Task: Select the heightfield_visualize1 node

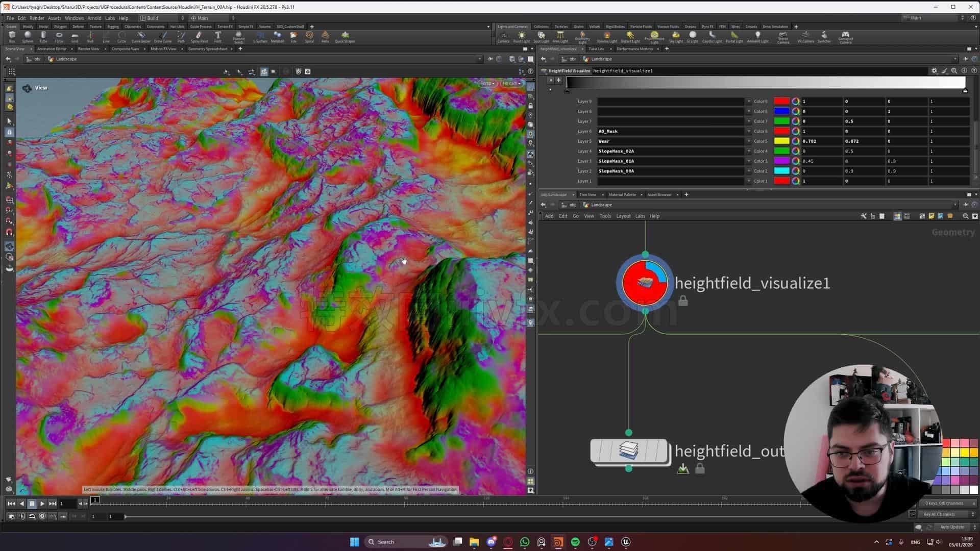Action: (x=645, y=282)
